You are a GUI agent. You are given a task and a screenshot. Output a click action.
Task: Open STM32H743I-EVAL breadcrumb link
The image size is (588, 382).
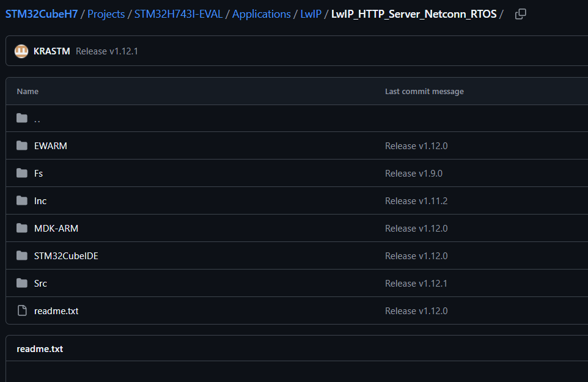click(178, 14)
